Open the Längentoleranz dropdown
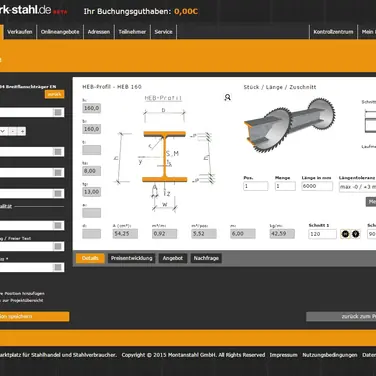Screen dimensions: 376x376 [x=357, y=187]
